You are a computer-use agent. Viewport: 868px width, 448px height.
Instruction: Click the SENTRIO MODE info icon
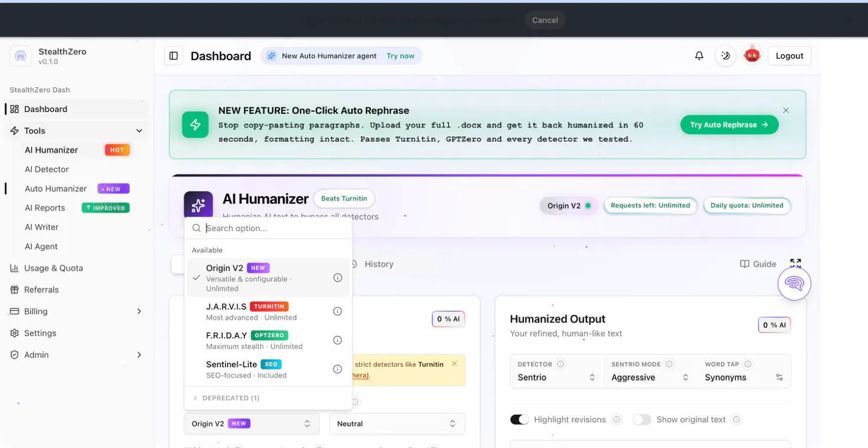(669, 364)
